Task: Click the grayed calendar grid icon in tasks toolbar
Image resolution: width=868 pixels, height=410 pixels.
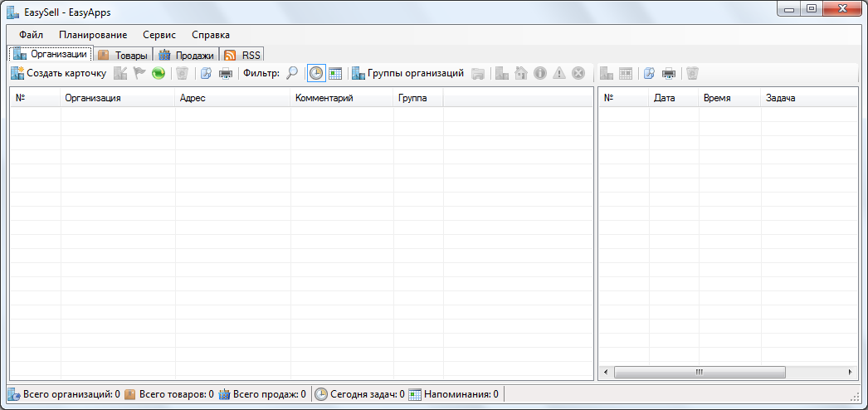Action: click(626, 73)
